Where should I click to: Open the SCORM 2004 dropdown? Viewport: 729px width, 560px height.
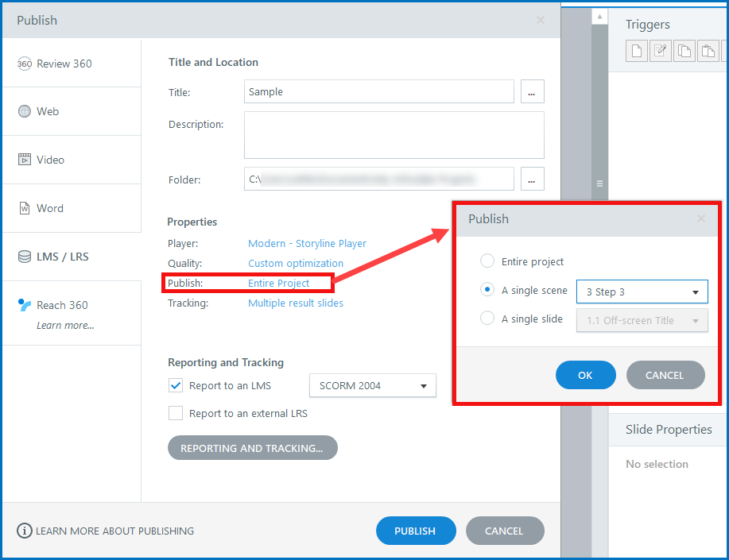(x=372, y=385)
